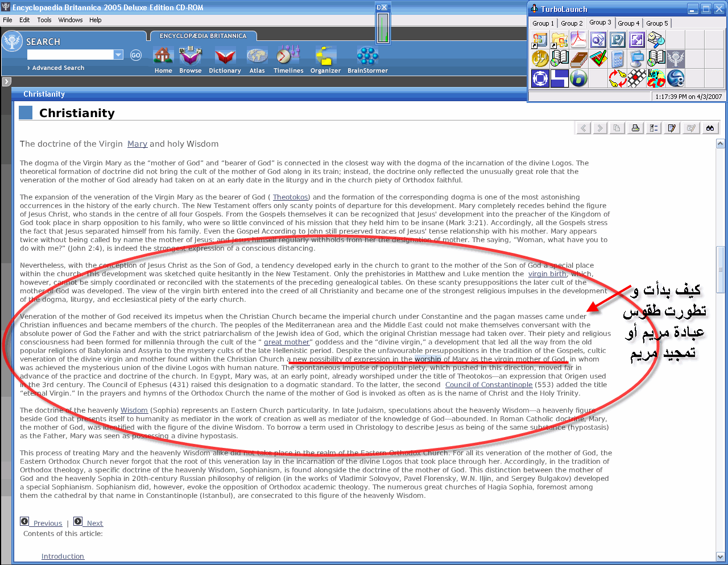Screen dimensions: 728x565
Task: Click the article scrollbar down arrow
Action: tap(721, 556)
